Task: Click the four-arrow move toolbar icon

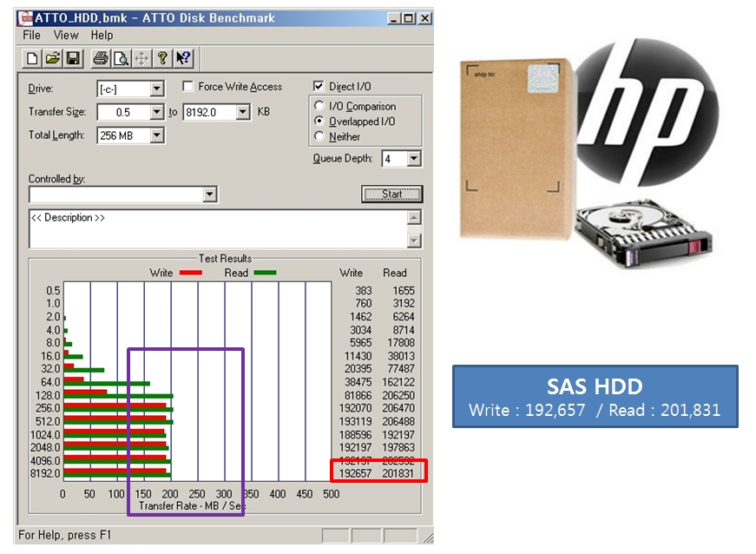Action: coord(141,59)
